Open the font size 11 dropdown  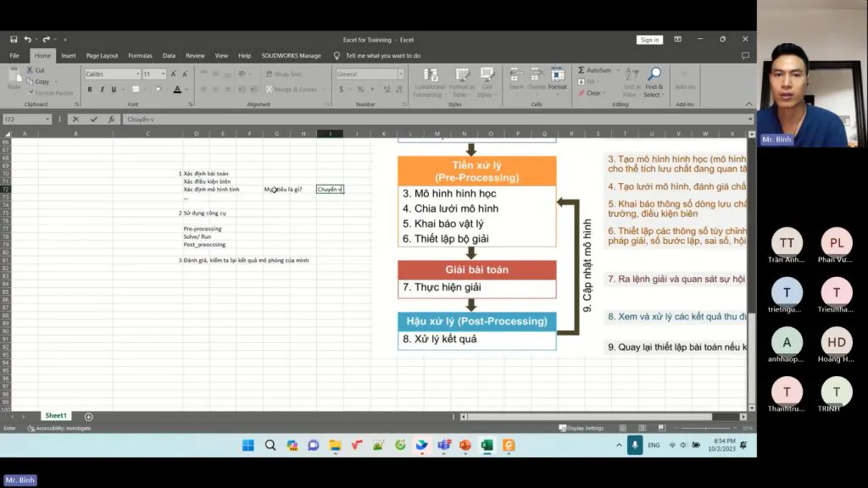click(163, 74)
